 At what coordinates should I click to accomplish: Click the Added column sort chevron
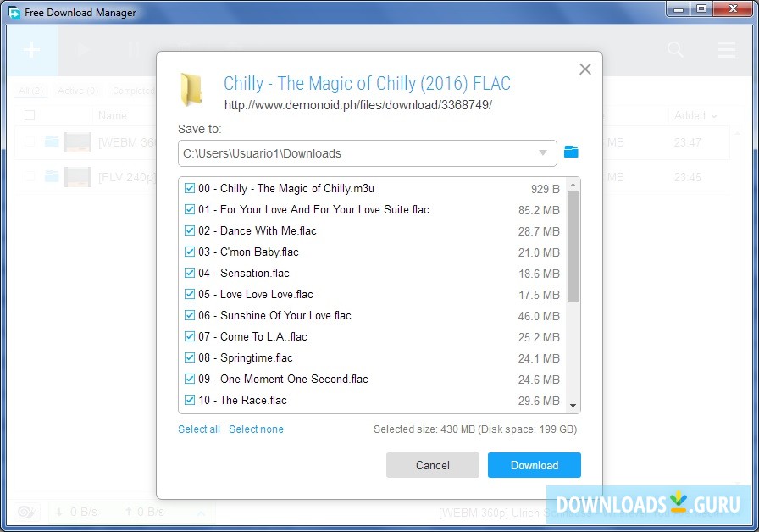(714, 116)
